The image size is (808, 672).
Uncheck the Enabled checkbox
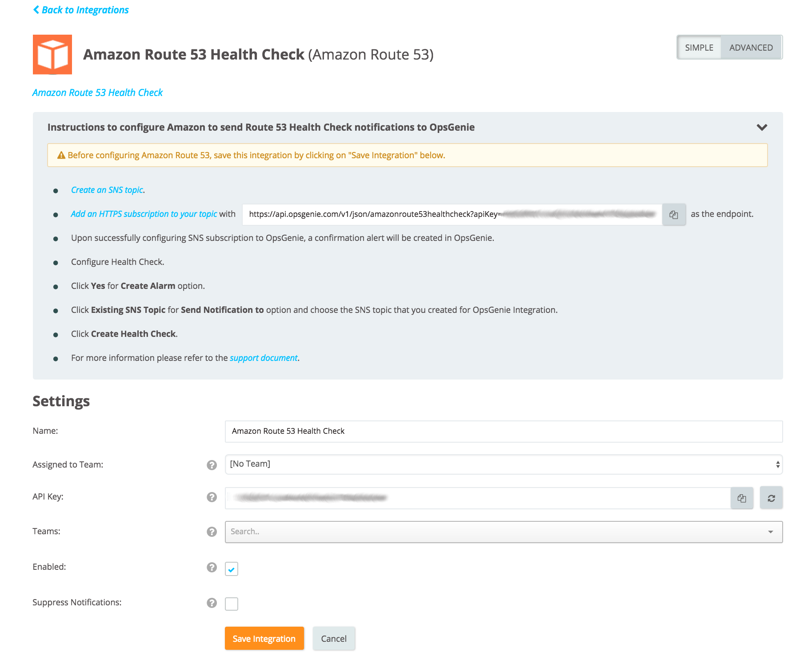[232, 569]
